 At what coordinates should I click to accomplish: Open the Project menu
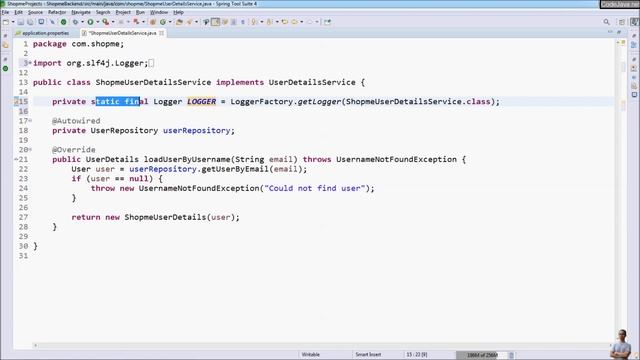tap(123, 12)
